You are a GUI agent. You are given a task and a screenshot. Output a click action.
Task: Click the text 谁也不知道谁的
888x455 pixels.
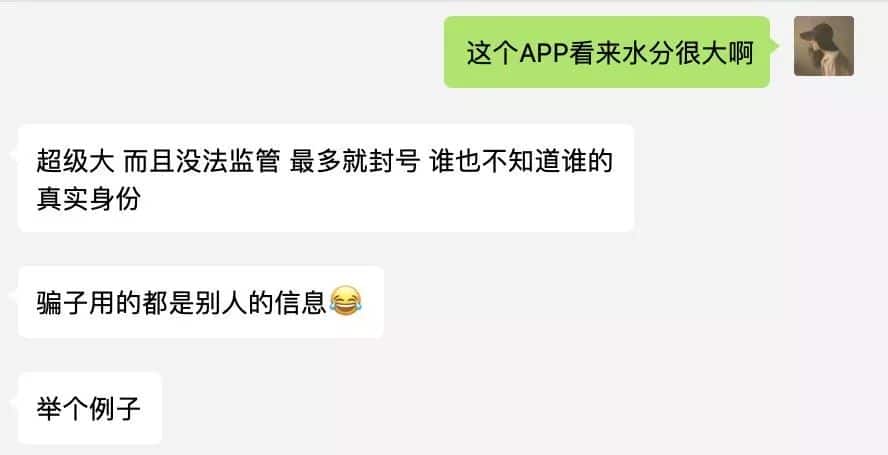point(521,161)
